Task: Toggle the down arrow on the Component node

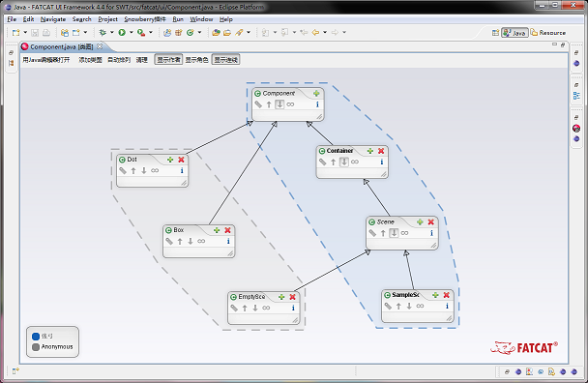Action: point(279,104)
